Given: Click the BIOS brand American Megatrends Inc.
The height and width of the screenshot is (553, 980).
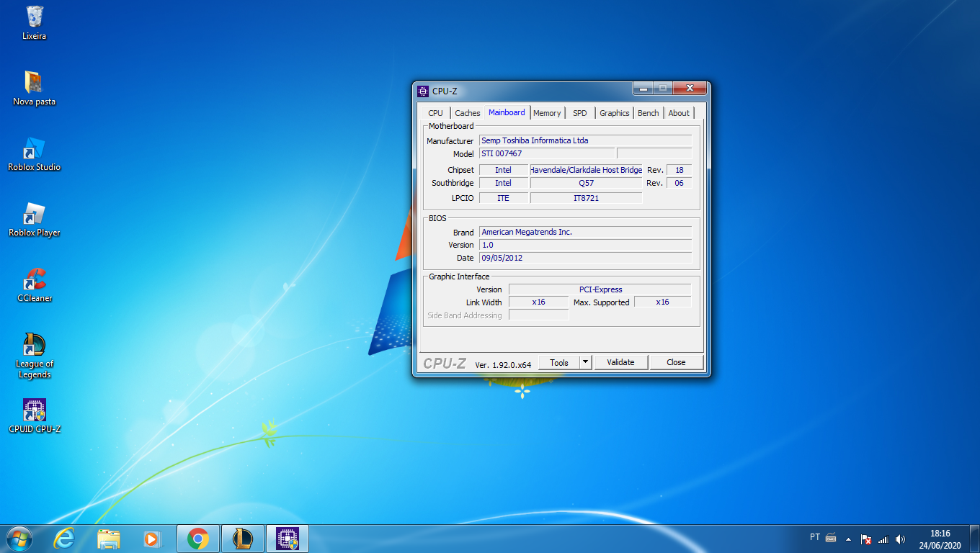Looking at the screenshot, I should pos(586,232).
